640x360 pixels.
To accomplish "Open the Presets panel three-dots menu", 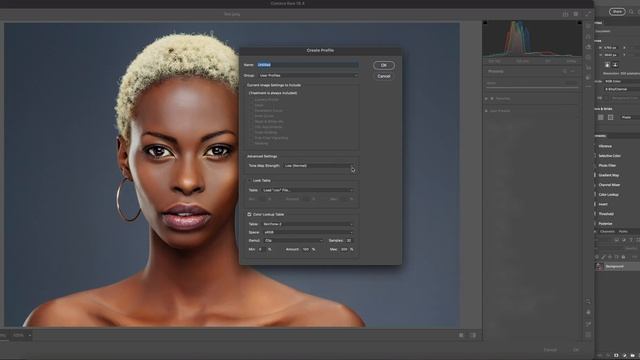I will (x=573, y=71).
